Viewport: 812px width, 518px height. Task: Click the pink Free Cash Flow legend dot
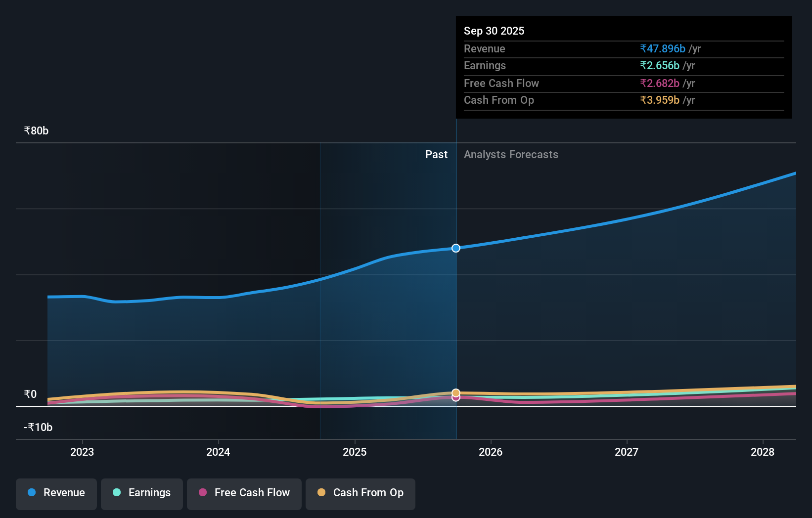point(202,493)
